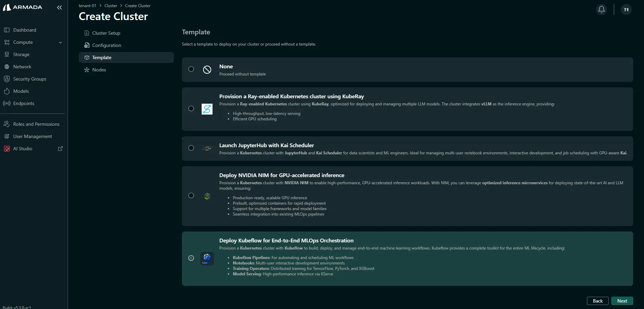
Task: Click 'Launch JupyterHub with Kai Scheduler' title
Action: point(266,145)
